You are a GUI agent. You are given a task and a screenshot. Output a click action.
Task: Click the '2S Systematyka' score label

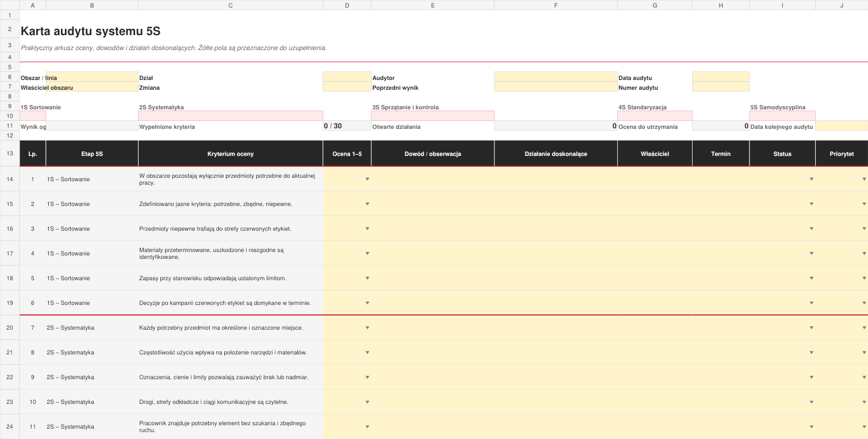coord(162,107)
